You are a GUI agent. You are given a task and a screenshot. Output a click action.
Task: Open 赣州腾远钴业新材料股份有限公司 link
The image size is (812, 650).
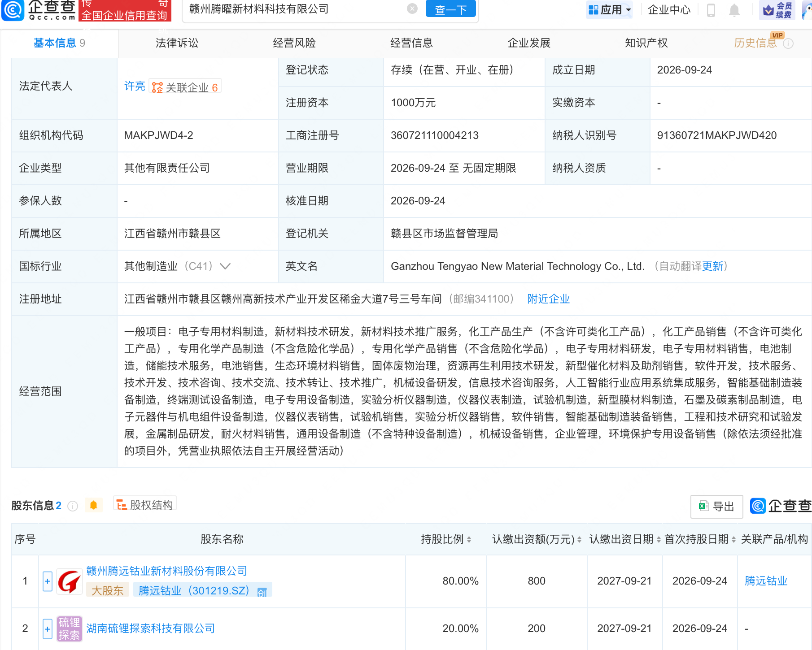167,571
